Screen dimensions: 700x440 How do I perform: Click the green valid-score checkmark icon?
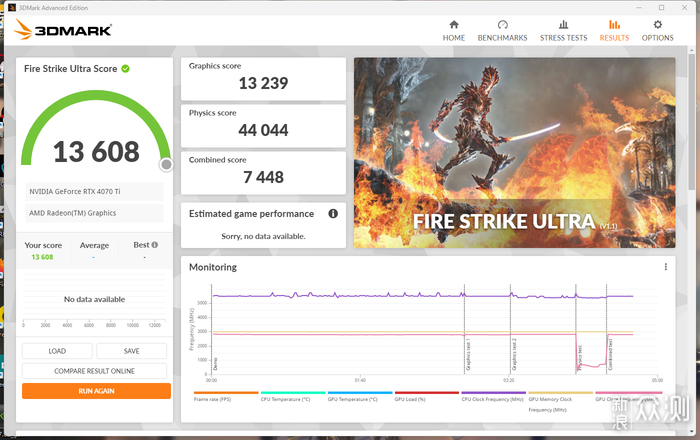125,69
